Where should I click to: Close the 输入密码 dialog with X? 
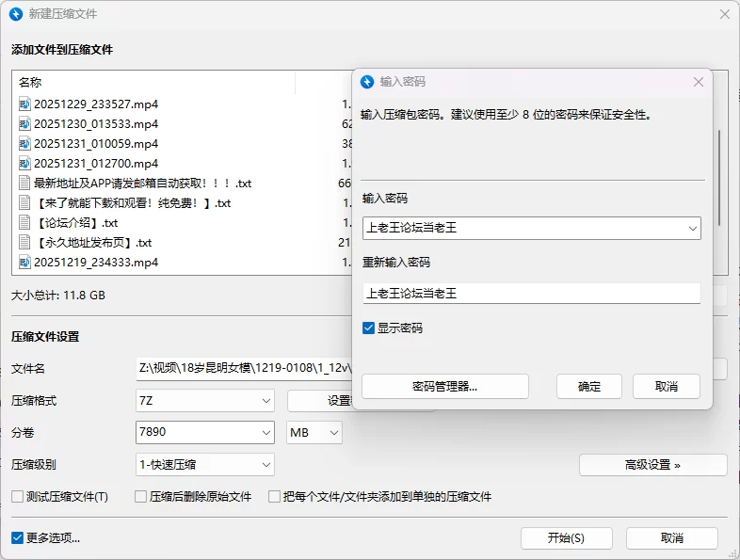[699, 82]
